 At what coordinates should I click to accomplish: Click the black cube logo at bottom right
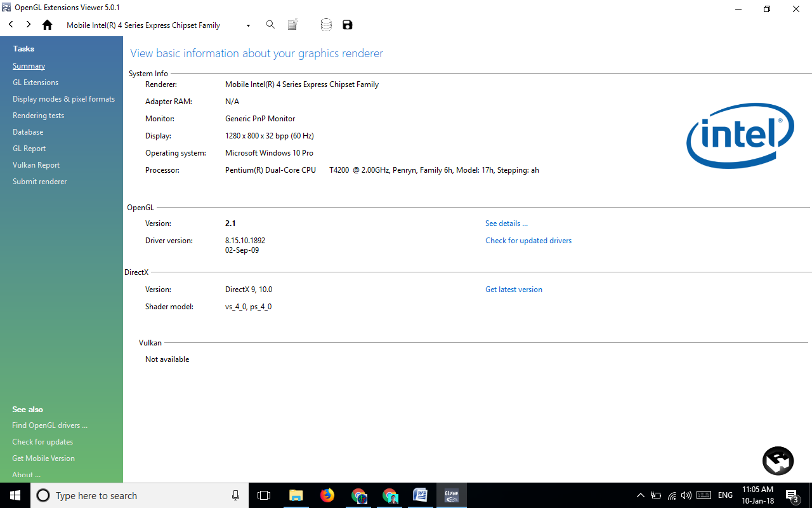coord(778,461)
